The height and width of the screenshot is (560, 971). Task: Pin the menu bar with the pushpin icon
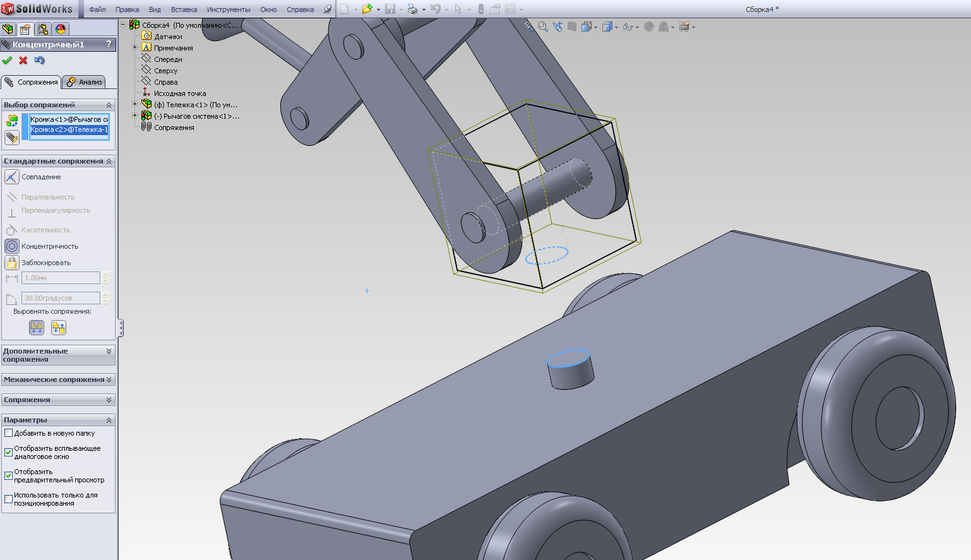327,9
